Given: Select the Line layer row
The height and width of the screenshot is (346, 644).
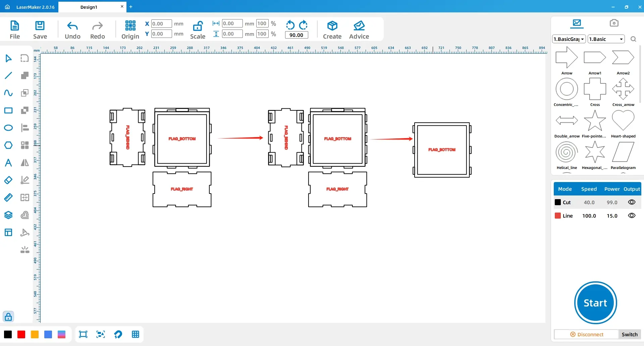Looking at the screenshot, I should click(x=597, y=216).
